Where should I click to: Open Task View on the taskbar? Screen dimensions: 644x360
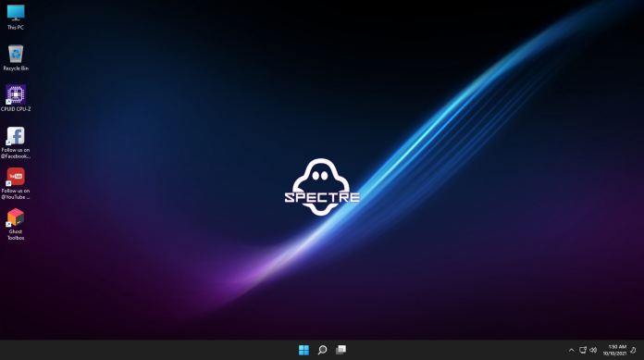point(341,350)
